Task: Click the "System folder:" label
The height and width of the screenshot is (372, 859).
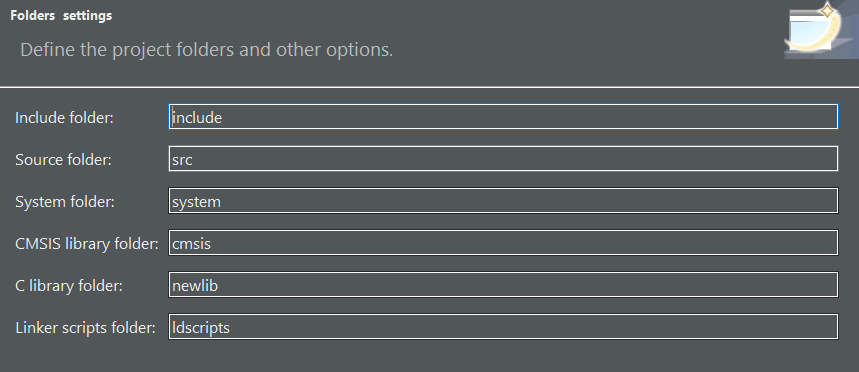Action: (65, 202)
